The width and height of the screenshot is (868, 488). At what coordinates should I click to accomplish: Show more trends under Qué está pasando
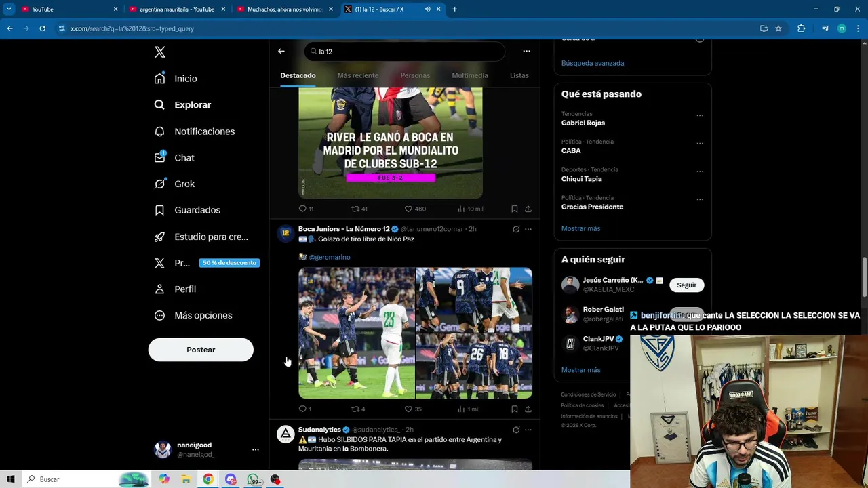click(581, 228)
